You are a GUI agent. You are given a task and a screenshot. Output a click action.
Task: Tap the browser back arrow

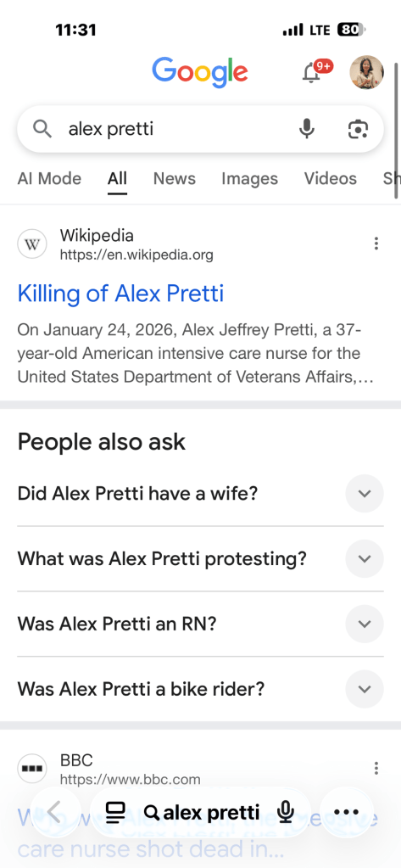55,812
